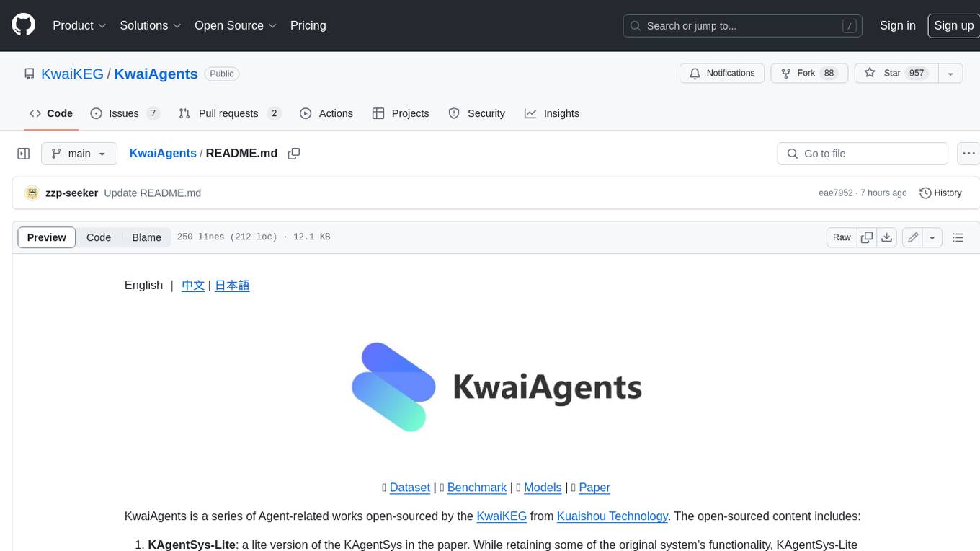Screen dimensions: 980x551
Task: Expand the Open Source menu
Action: point(236,25)
